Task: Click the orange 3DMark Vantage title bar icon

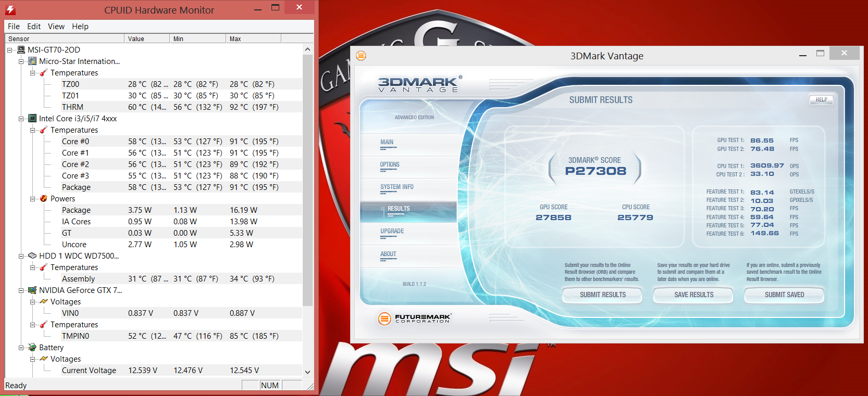Action: point(361,56)
